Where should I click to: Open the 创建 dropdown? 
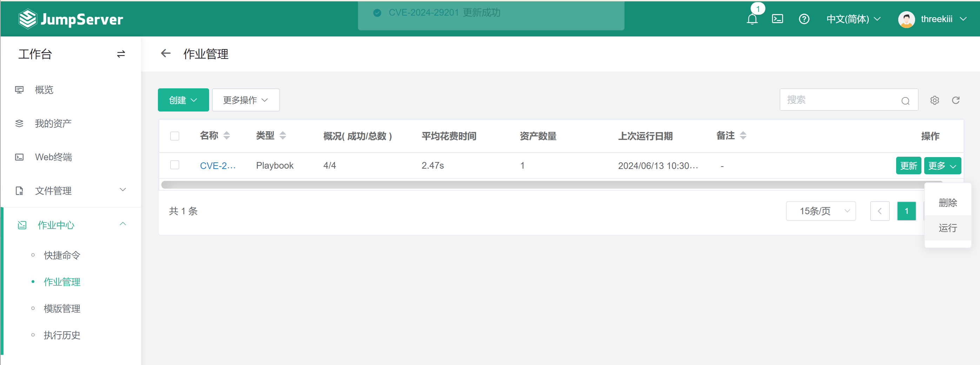183,100
